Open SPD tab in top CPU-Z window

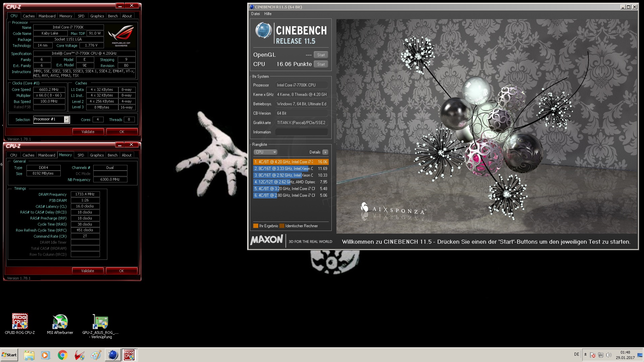pyautogui.click(x=81, y=16)
